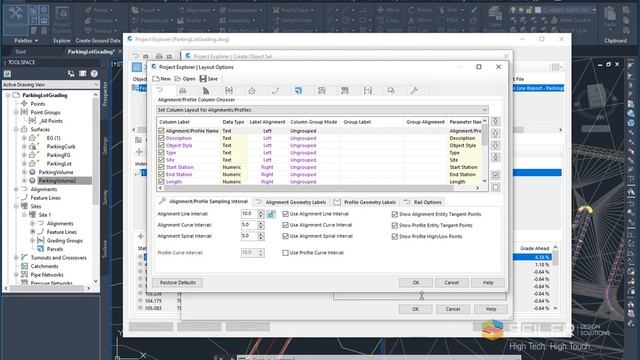Click the check-all columns icon

click(496, 175)
